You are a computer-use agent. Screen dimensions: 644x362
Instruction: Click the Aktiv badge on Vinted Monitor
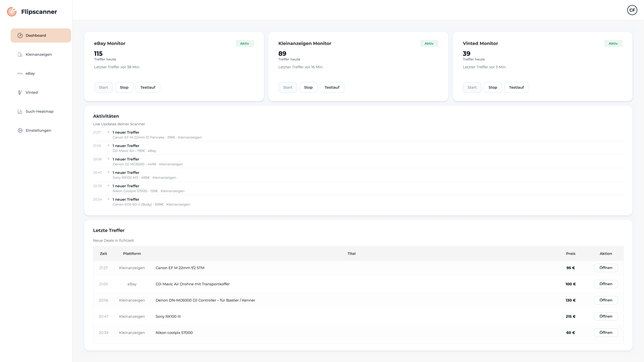(x=613, y=43)
